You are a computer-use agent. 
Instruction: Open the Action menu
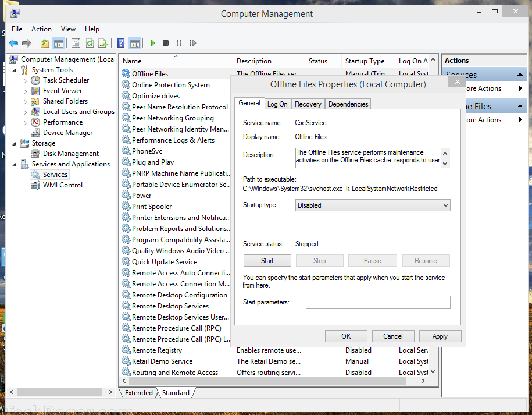[41, 29]
